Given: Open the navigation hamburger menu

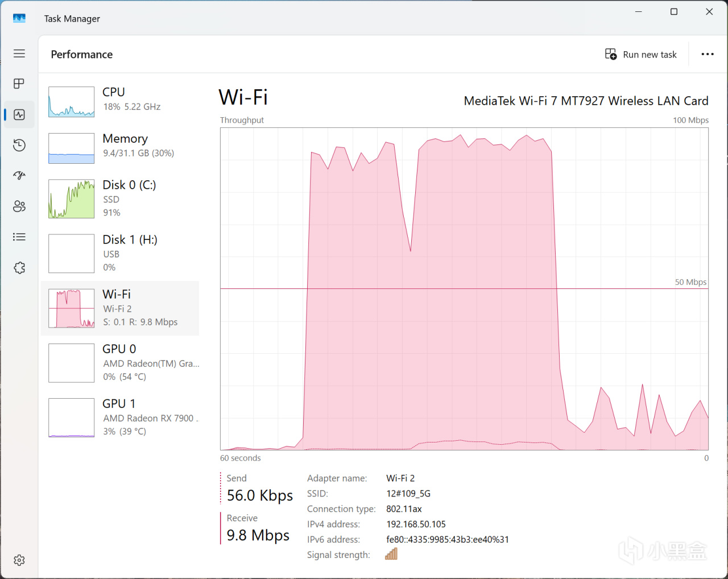Looking at the screenshot, I should click(x=19, y=53).
